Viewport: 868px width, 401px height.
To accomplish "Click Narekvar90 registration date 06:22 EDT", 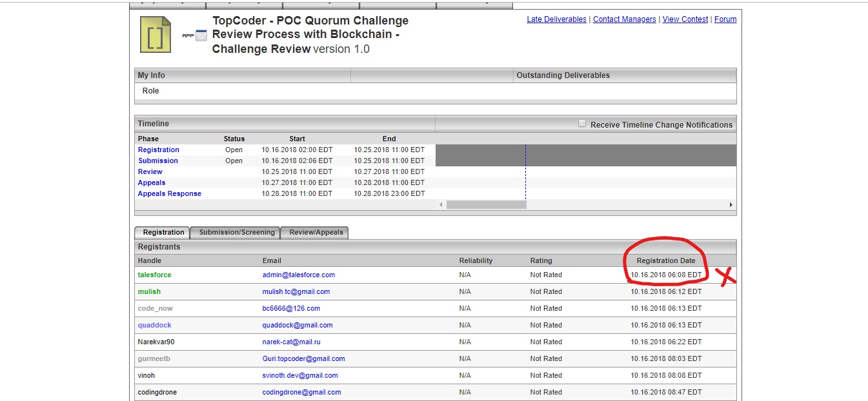I will 666,342.
